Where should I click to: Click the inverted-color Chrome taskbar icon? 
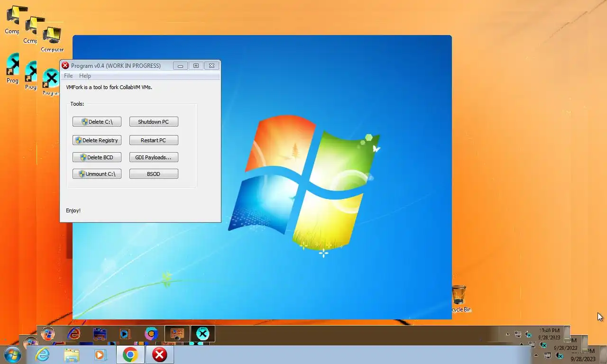(x=151, y=334)
